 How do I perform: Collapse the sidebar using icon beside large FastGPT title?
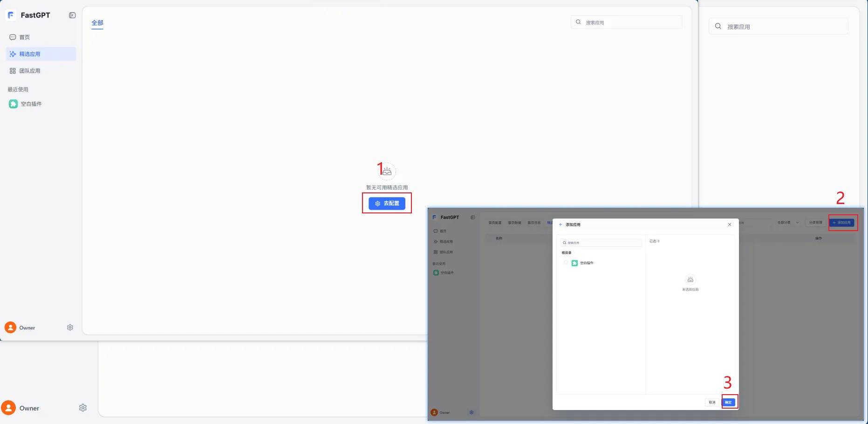click(72, 15)
